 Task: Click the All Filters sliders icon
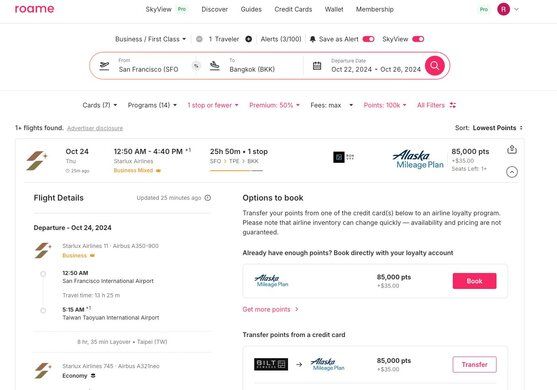pyautogui.click(x=453, y=105)
